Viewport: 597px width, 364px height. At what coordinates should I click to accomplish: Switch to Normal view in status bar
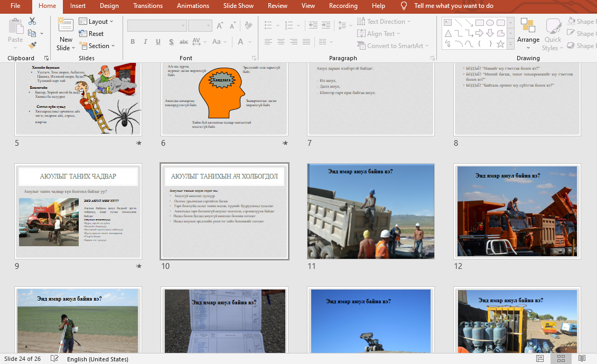[540, 359]
